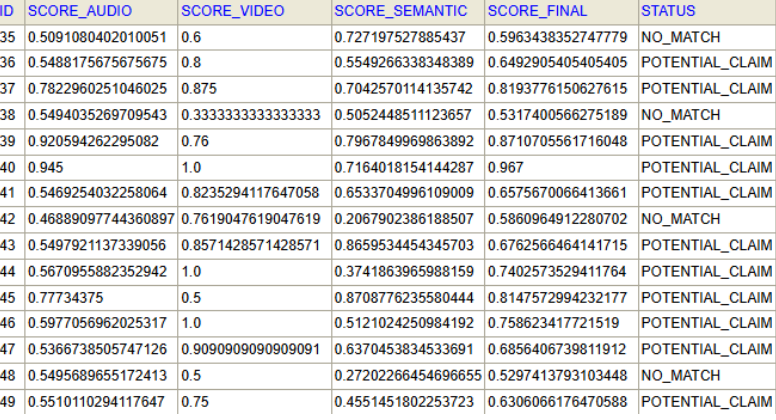This screenshot has height=420, width=776.
Task: Select semantic score 0.6370453834533691
Action: [x=404, y=349]
